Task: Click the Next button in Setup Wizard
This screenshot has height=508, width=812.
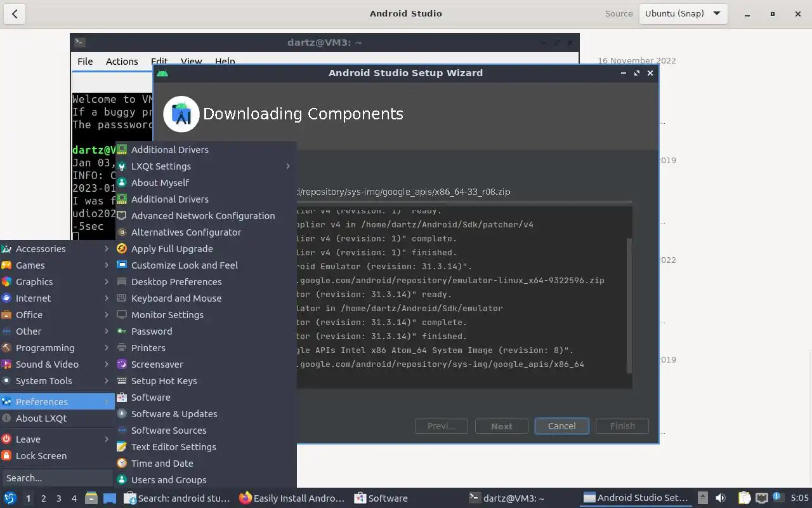Action: (x=501, y=426)
